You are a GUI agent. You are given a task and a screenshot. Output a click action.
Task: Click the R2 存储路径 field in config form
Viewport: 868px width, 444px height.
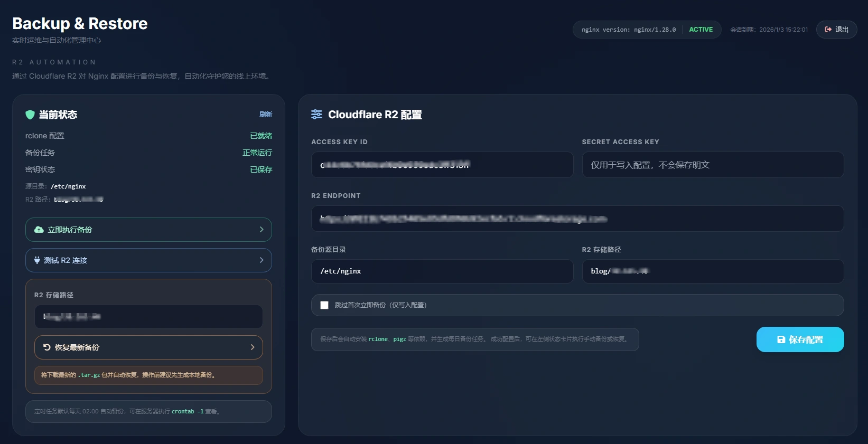click(712, 271)
